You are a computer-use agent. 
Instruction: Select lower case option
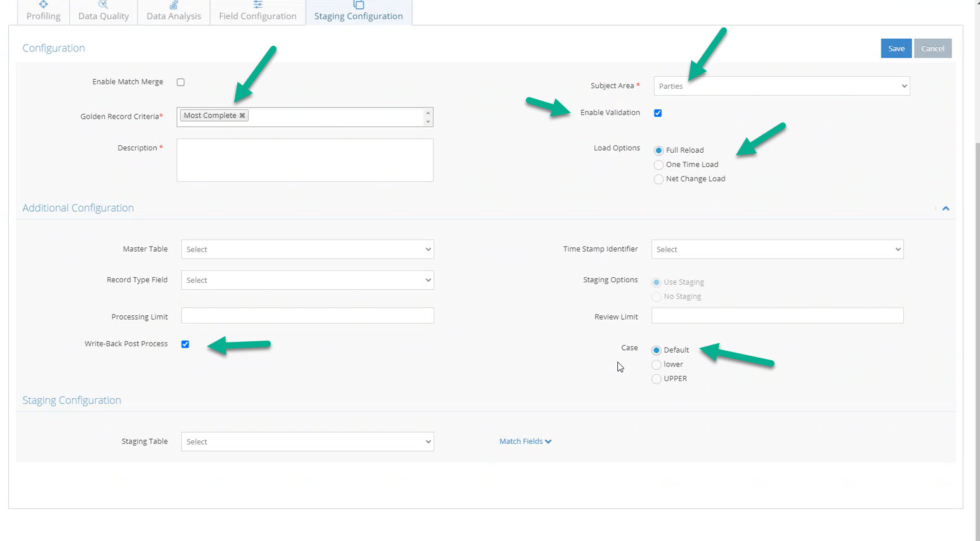click(657, 365)
